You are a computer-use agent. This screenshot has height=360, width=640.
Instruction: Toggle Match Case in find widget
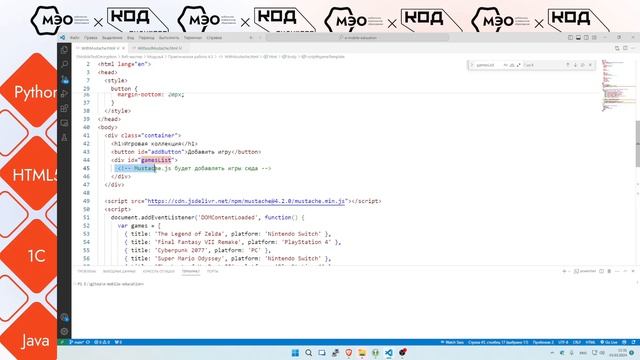click(x=506, y=65)
